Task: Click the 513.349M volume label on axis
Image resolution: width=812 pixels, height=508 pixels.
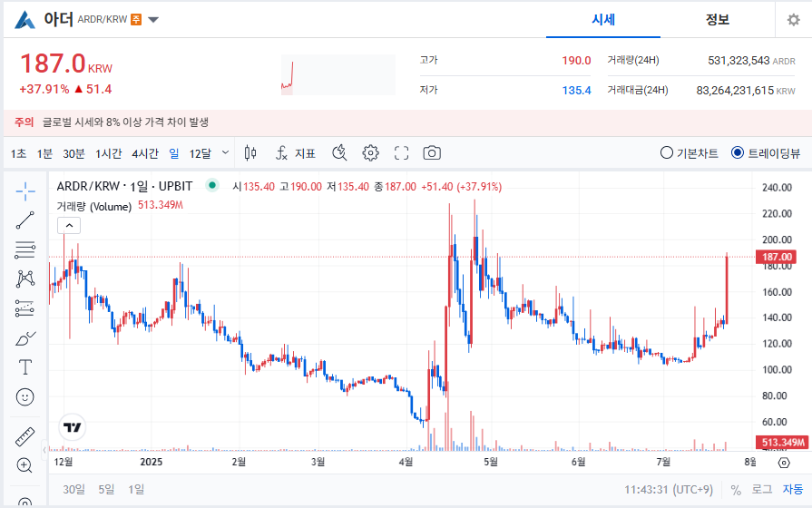Action: pos(782,442)
